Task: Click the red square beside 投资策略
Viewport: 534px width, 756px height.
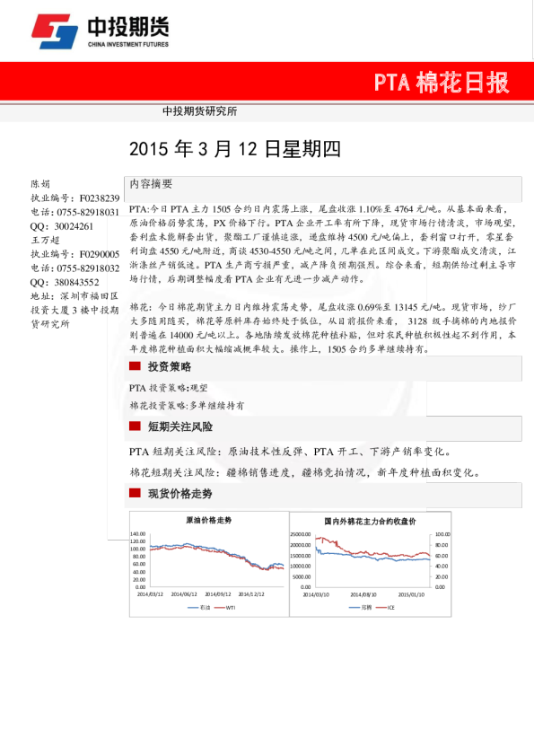Action: coord(135,366)
